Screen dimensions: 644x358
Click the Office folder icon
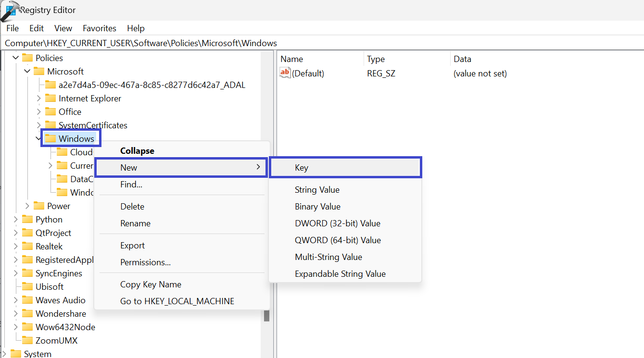click(51, 112)
